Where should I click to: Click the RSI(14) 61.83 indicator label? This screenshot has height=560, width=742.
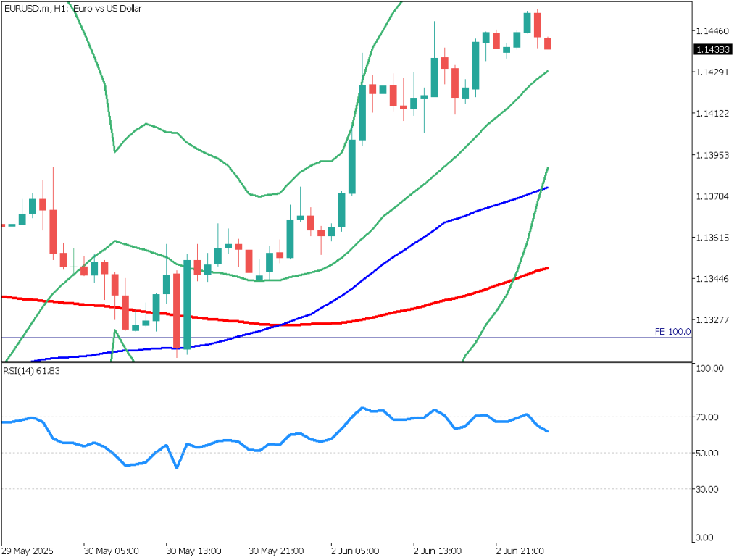(x=31, y=370)
